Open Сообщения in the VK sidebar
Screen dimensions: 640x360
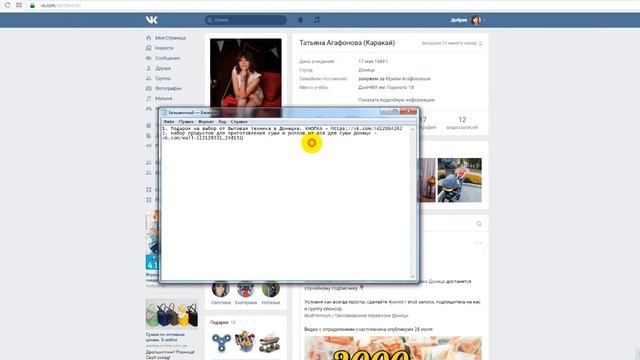[167, 58]
